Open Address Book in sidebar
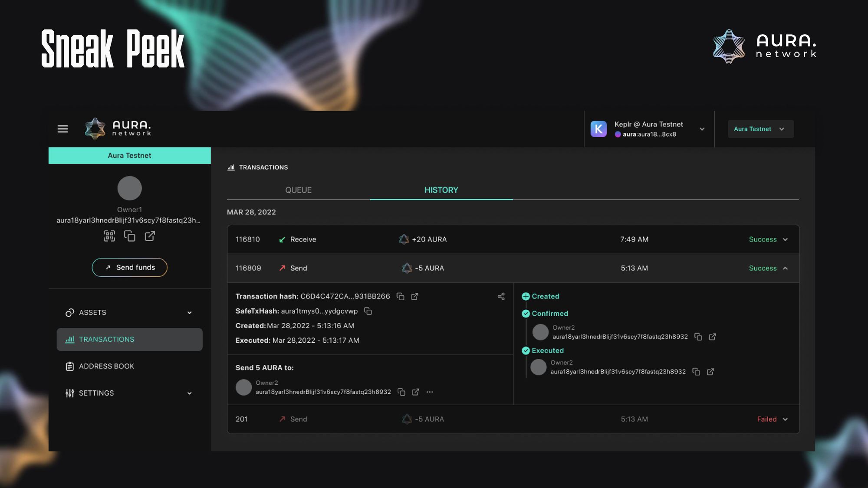This screenshot has height=488, width=868. [x=106, y=366]
